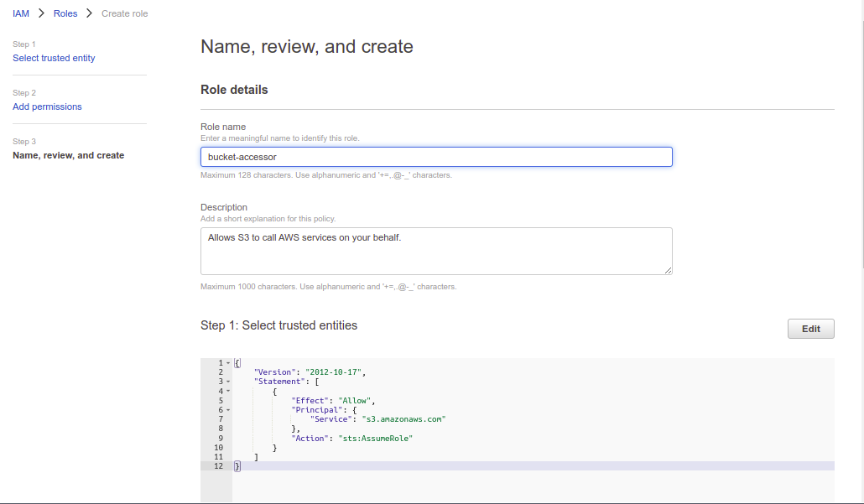
Task: Select the Name, review, and create step
Action: tap(68, 155)
